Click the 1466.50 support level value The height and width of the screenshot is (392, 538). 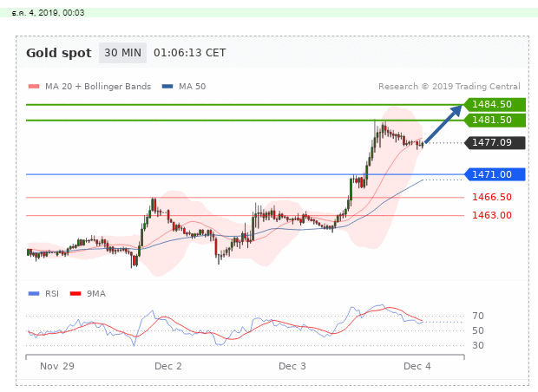tap(492, 197)
